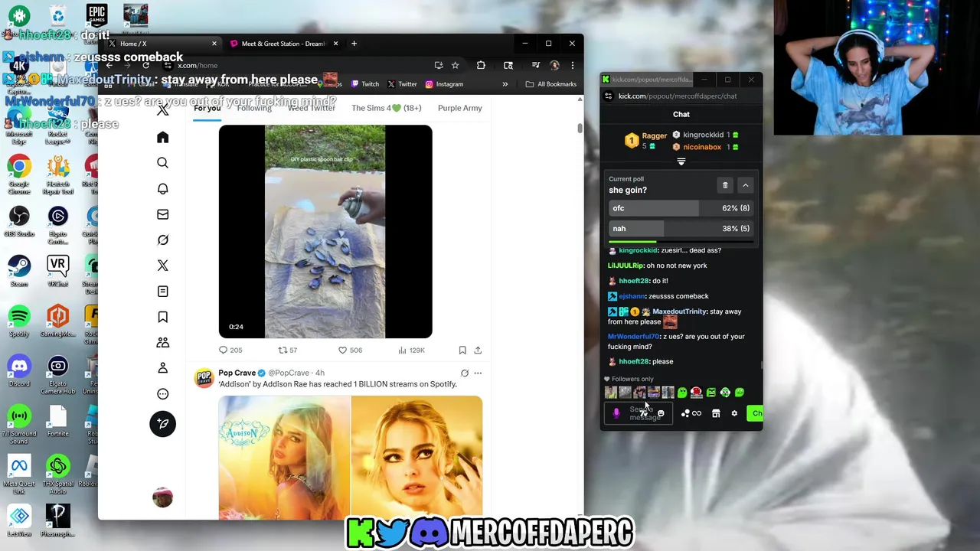980x551 pixels.
Task: Play the DIY plastic spoon video
Action: [x=325, y=231]
